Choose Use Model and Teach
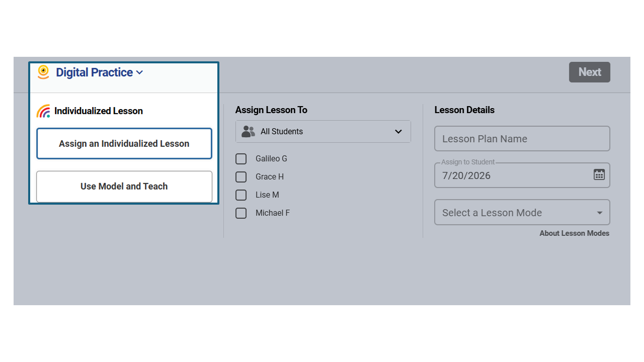644x362 pixels. coord(124,187)
